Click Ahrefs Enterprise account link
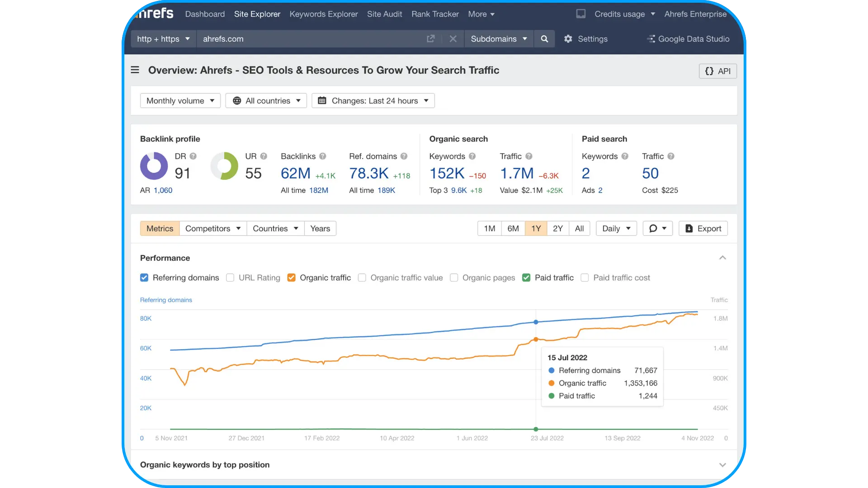This screenshot has width=868, height=488. point(695,14)
